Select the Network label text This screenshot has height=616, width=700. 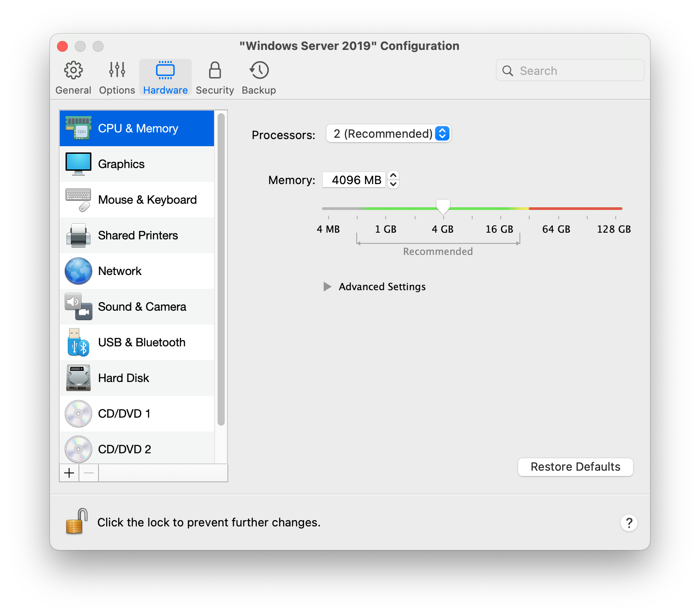120,271
